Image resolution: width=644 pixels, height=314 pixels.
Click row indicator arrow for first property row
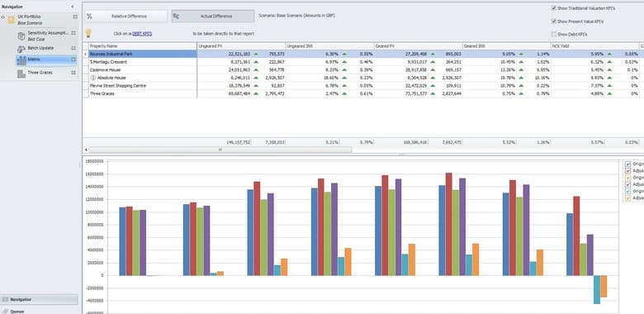point(85,54)
